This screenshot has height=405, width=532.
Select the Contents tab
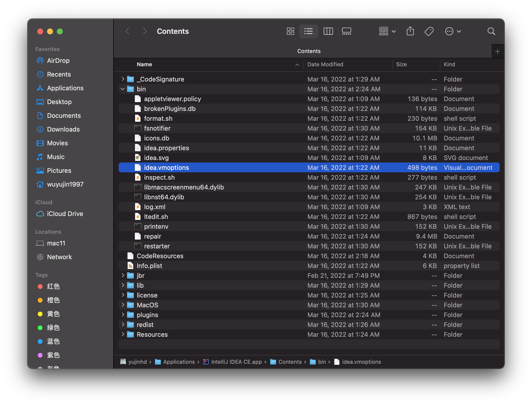coord(309,51)
